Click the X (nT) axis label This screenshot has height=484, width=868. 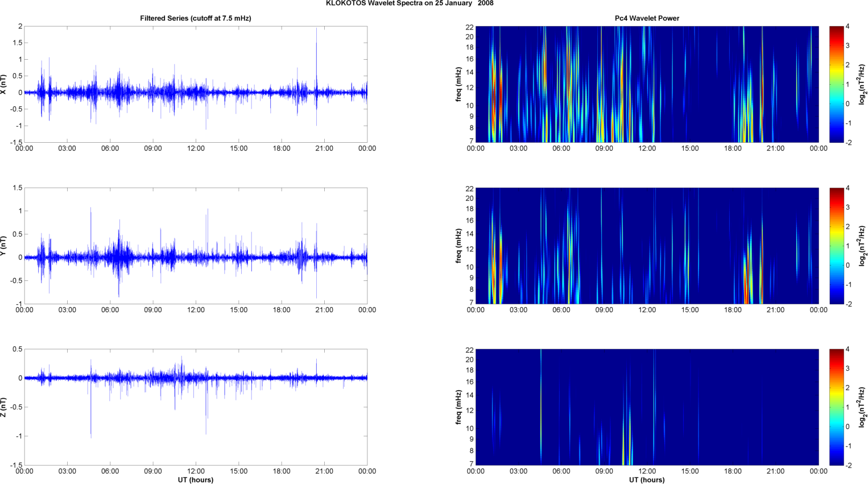[4, 84]
